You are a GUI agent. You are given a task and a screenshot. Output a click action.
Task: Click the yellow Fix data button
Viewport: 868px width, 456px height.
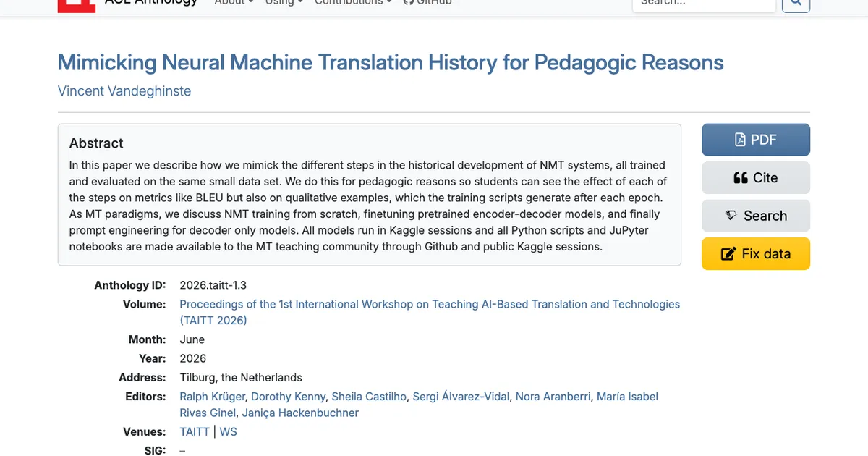(756, 254)
